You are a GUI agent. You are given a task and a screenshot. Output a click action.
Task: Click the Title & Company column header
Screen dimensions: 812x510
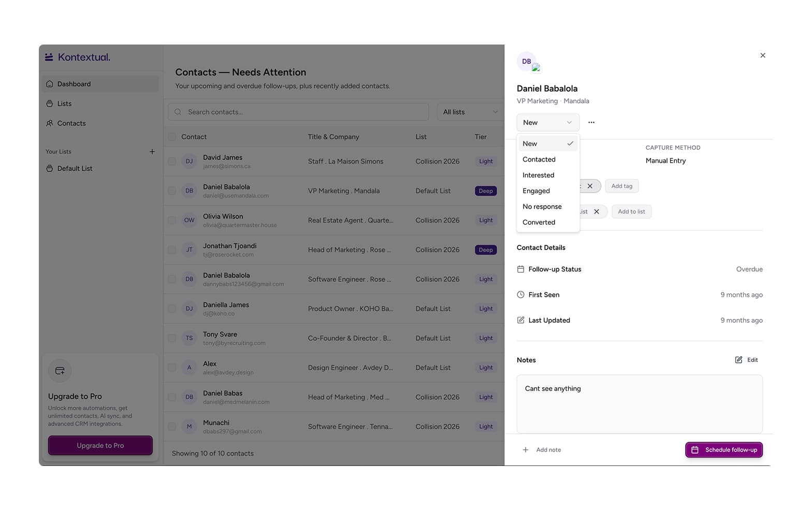pyautogui.click(x=334, y=137)
